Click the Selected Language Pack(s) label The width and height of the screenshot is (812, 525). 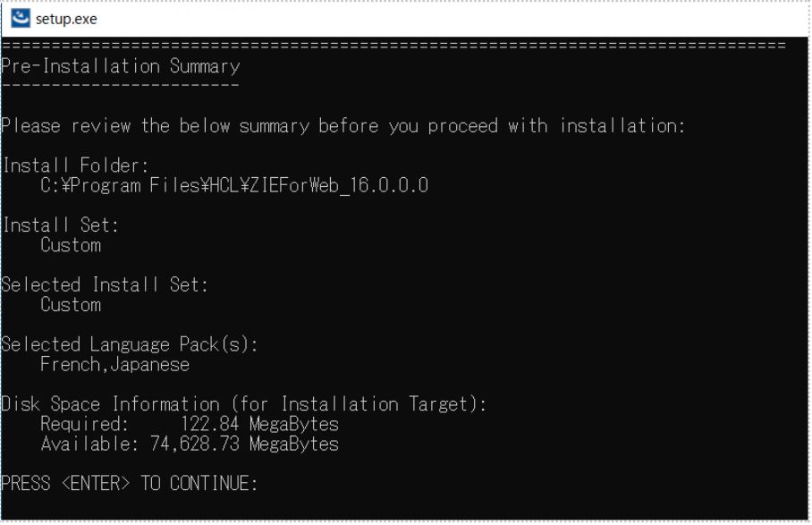point(130,344)
